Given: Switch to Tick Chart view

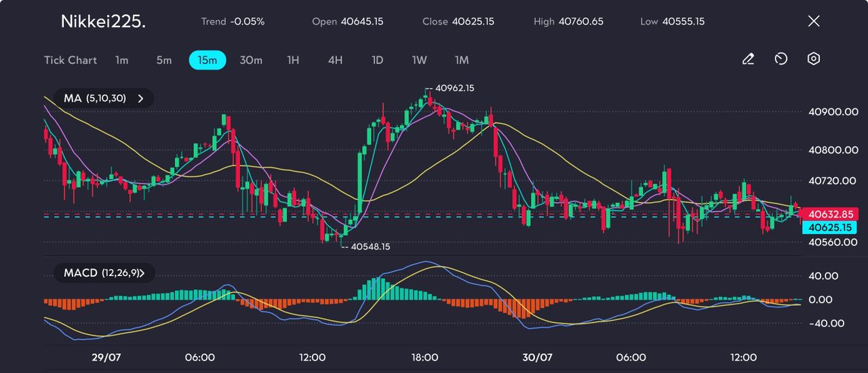Looking at the screenshot, I should (x=71, y=60).
